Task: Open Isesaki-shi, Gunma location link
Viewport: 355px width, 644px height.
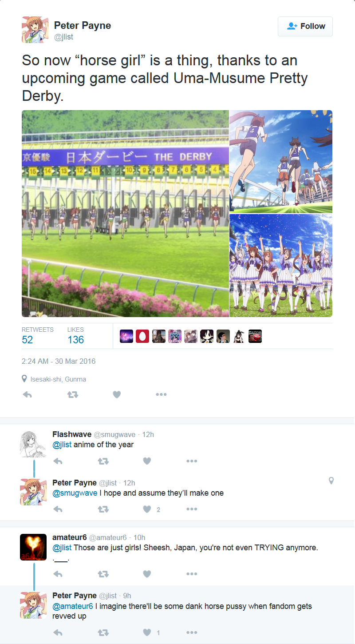Action: click(x=58, y=379)
